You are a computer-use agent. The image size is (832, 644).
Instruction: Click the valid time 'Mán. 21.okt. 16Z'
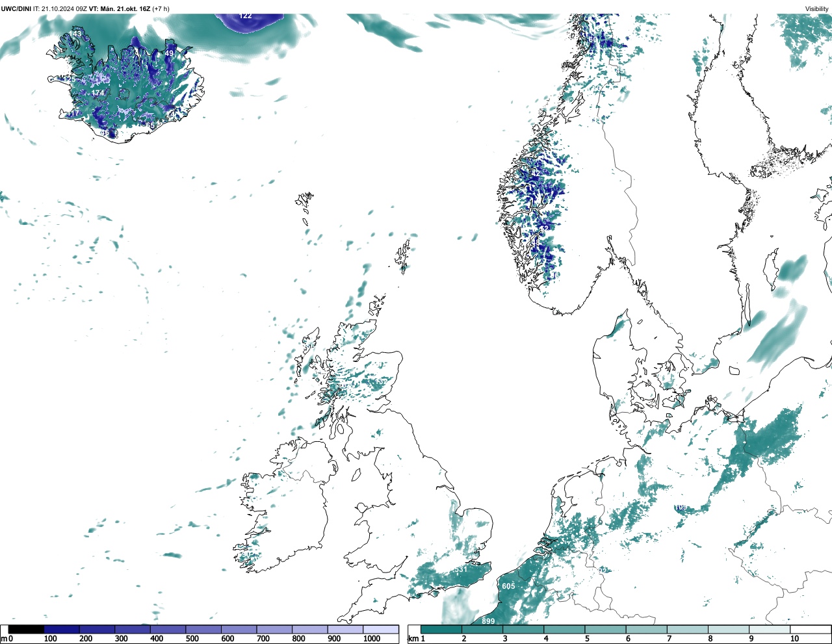(126, 8)
